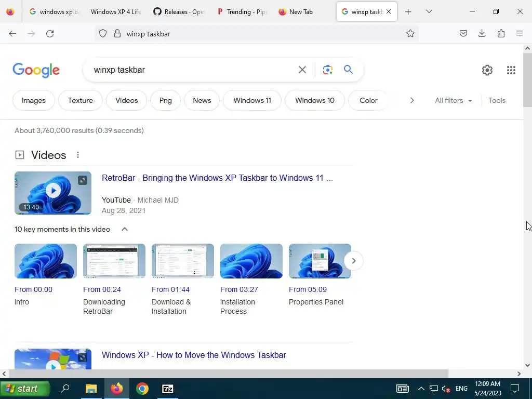Open Firefox application hamburger menu

coord(520,34)
